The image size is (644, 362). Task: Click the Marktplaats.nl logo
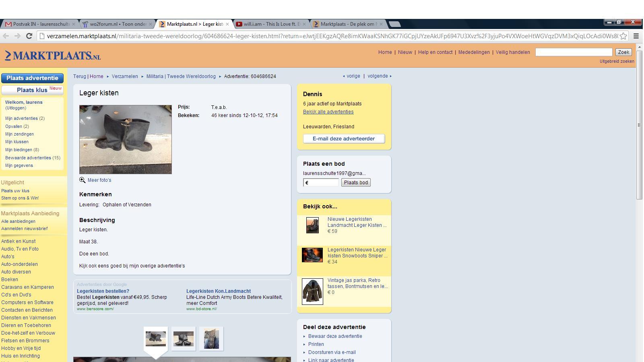53,56
